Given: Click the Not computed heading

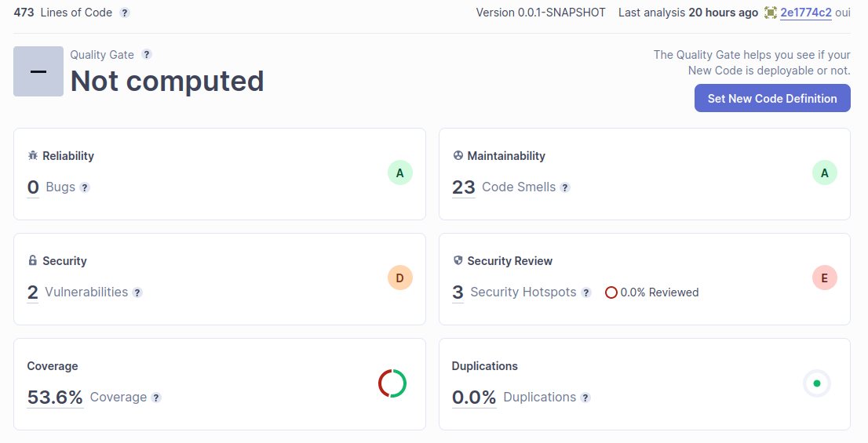Looking at the screenshot, I should point(167,82).
